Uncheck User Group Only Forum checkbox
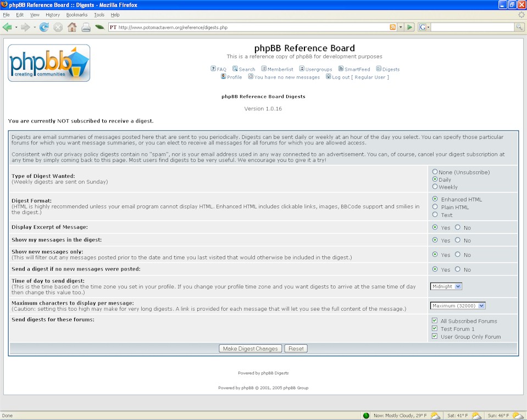The width and height of the screenshot is (527, 420). coord(435,336)
